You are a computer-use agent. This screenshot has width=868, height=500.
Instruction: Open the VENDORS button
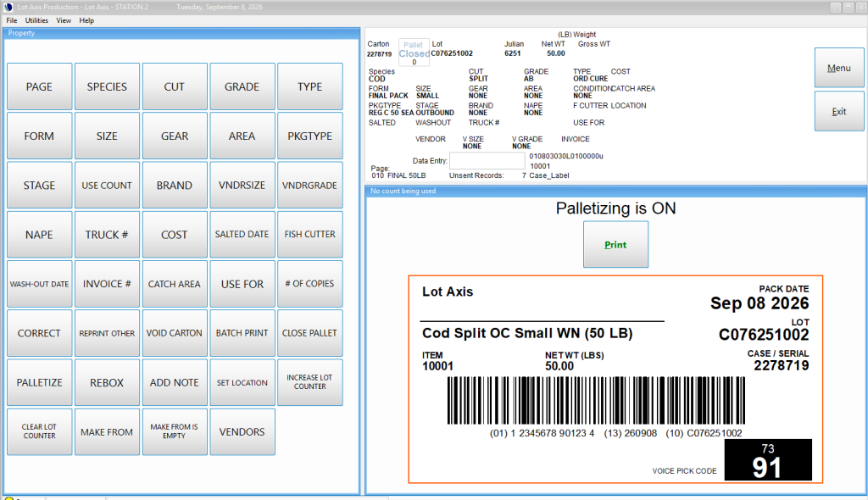(x=242, y=431)
